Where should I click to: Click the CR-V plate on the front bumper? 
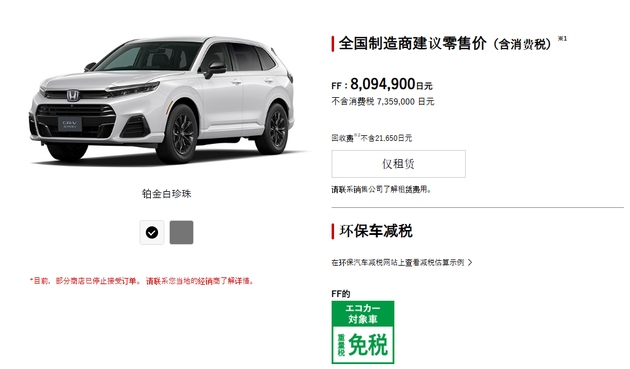coord(70,124)
